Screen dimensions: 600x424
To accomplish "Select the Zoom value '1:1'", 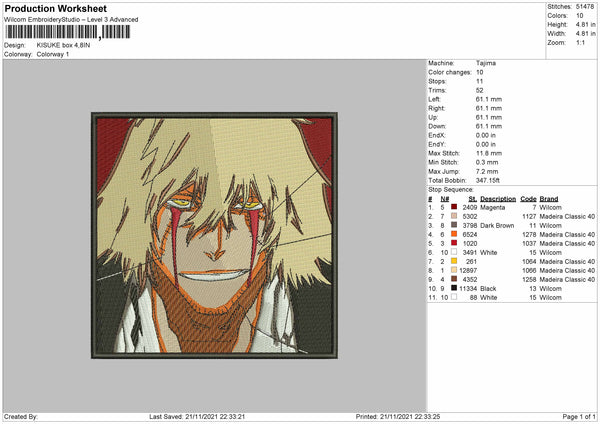I will pos(580,42).
